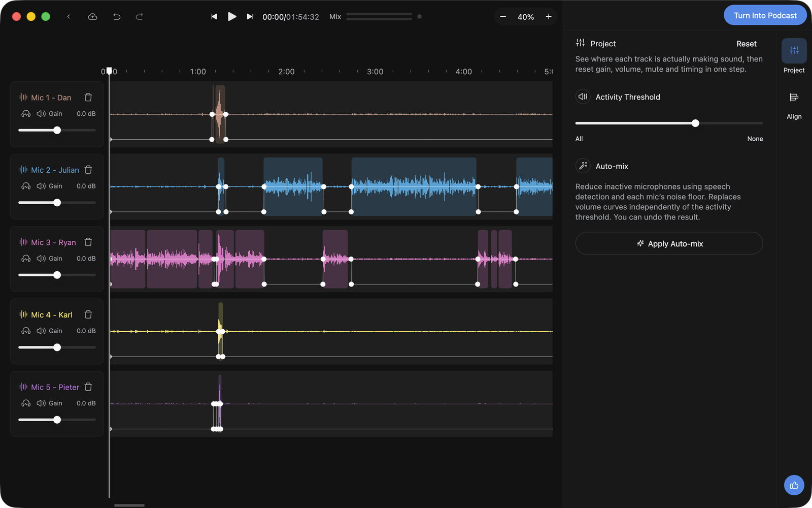
Task: Click Mic 4 - Karl waveform icon
Action: click(x=23, y=314)
